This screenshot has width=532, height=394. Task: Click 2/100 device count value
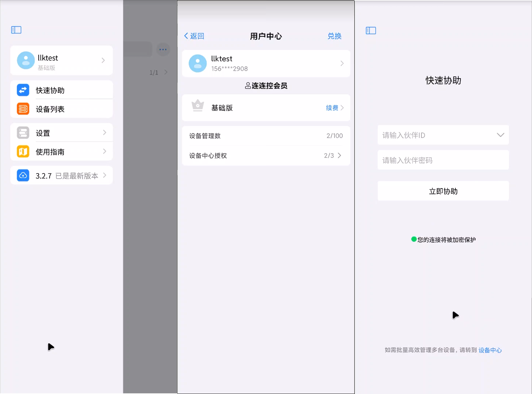pyautogui.click(x=335, y=136)
